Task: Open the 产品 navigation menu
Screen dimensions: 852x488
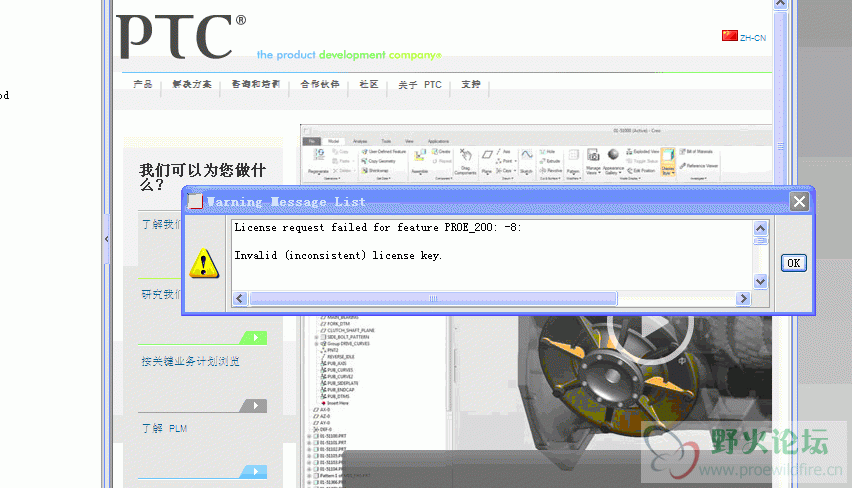Action: [143, 84]
